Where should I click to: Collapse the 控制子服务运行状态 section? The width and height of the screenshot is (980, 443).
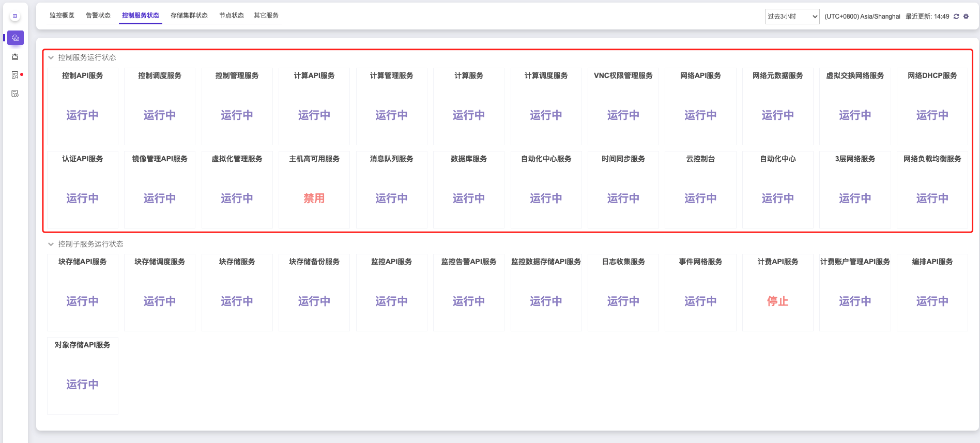click(51, 245)
